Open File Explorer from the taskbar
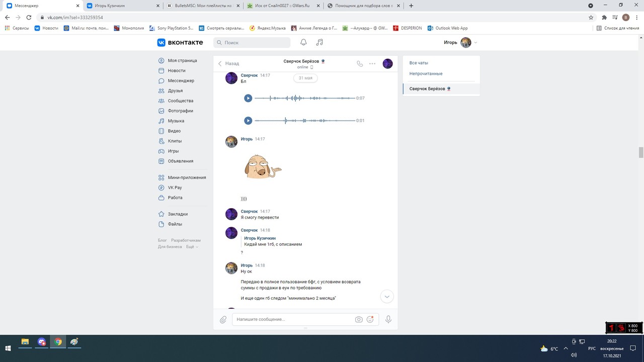The height and width of the screenshot is (362, 644). point(25,342)
